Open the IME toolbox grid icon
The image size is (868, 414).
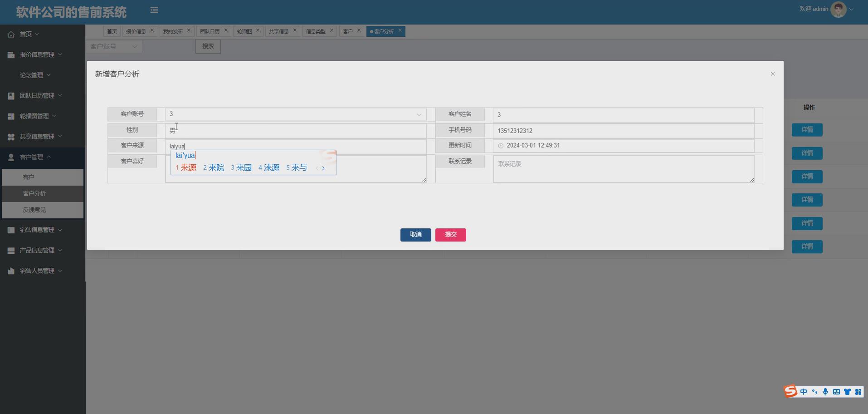click(x=858, y=392)
